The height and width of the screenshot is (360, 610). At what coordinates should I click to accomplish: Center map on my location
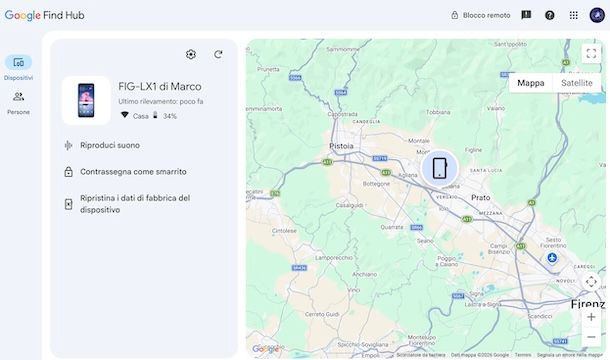pyautogui.click(x=591, y=281)
